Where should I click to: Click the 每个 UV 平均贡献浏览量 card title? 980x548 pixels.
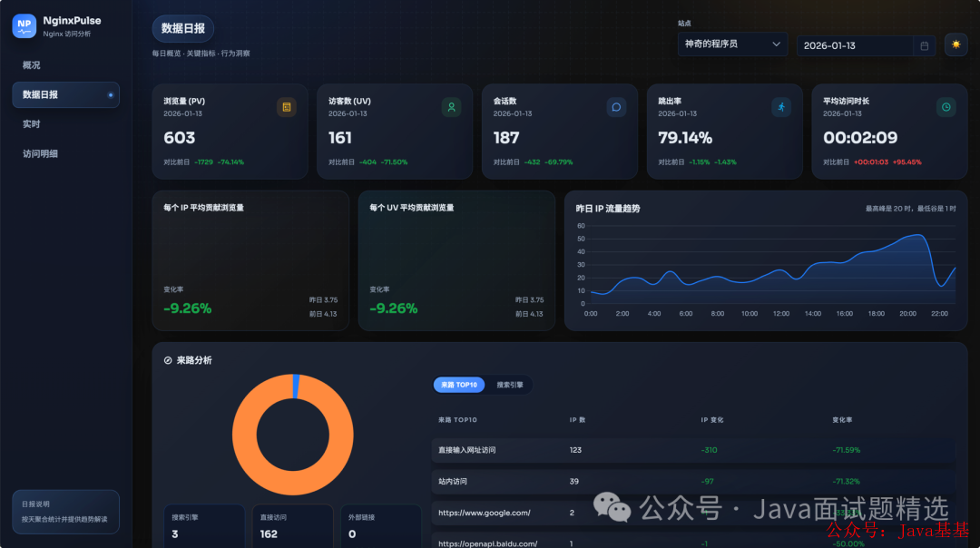pyautogui.click(x=411, y=208)
